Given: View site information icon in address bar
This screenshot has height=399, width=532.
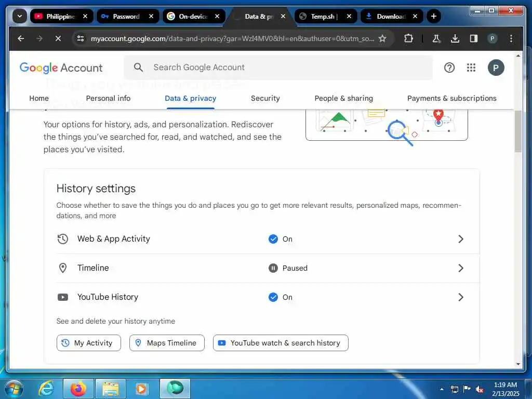Looking at the screenshot, I should pyautogui.click(x=81, y=38).
